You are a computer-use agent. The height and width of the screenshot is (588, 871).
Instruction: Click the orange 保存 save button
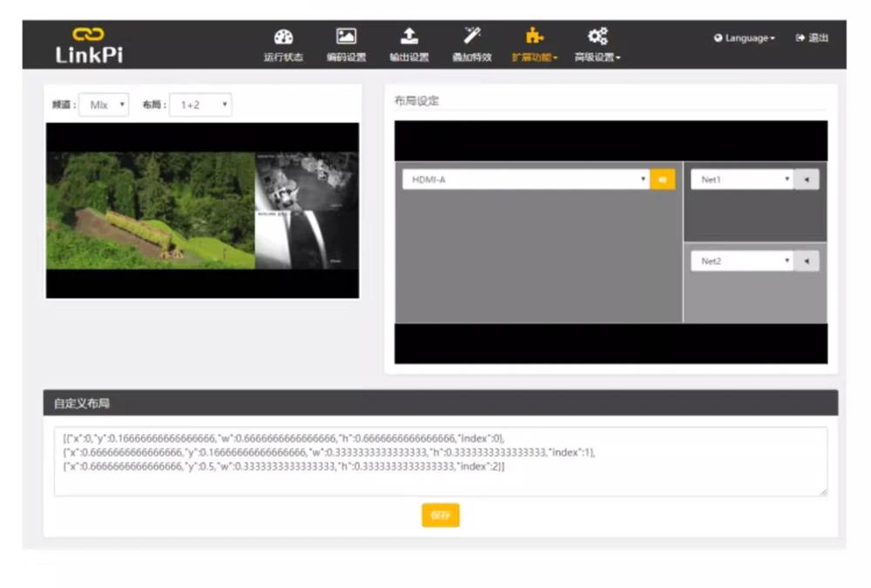[440, 516]
